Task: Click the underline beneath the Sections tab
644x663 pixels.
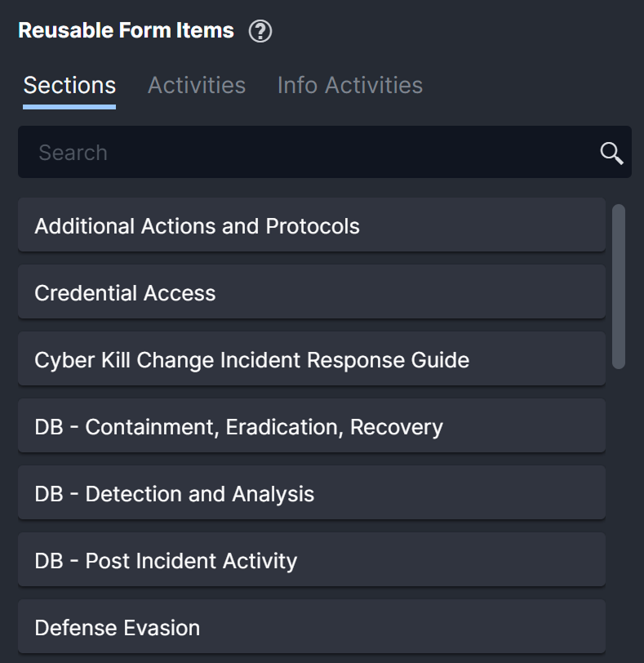Action: click(69, 106)
